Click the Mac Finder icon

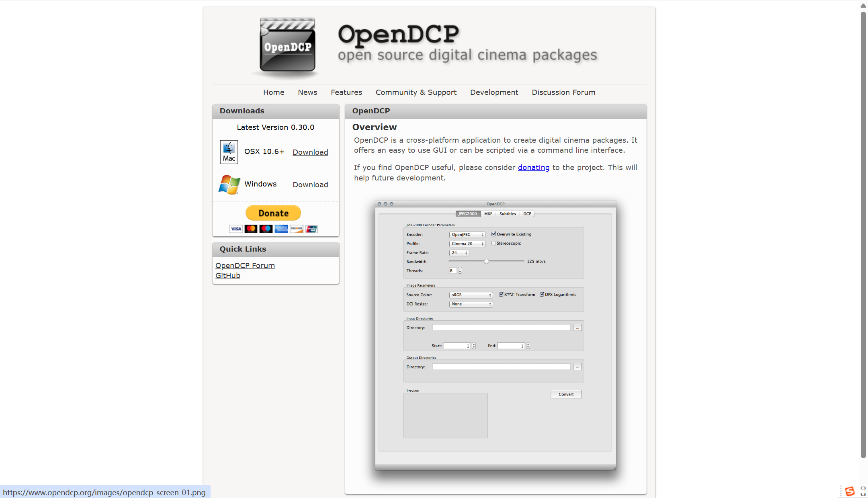[x=229, y=152]
